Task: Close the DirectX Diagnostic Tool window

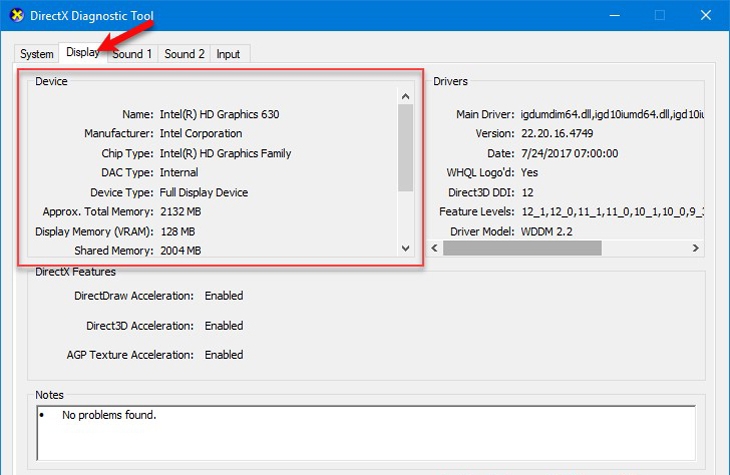Action: [x=706, y=15]
